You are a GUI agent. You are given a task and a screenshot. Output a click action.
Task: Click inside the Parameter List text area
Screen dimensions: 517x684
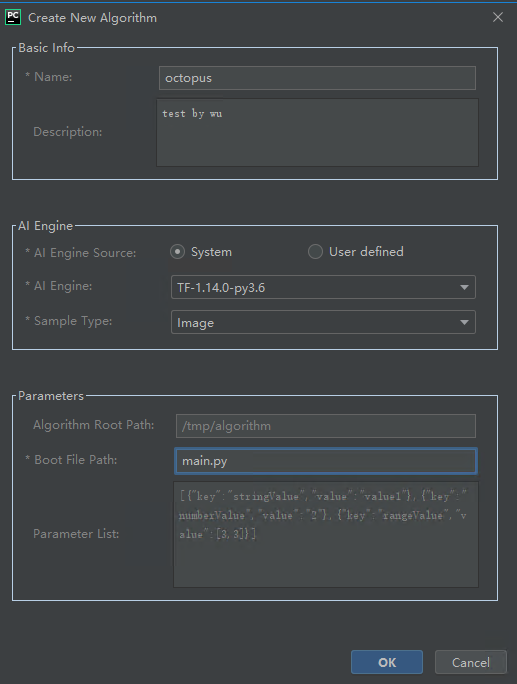pyautogui.click(x=325, y=534)
